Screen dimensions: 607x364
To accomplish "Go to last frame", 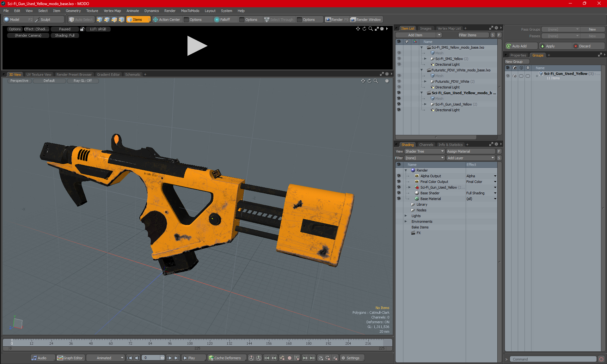I will tap(177, 358).
